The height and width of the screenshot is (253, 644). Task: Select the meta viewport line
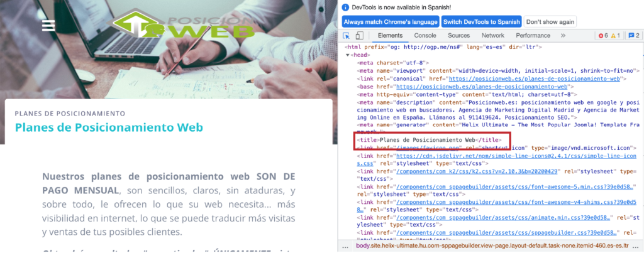(x=498, y=71)
